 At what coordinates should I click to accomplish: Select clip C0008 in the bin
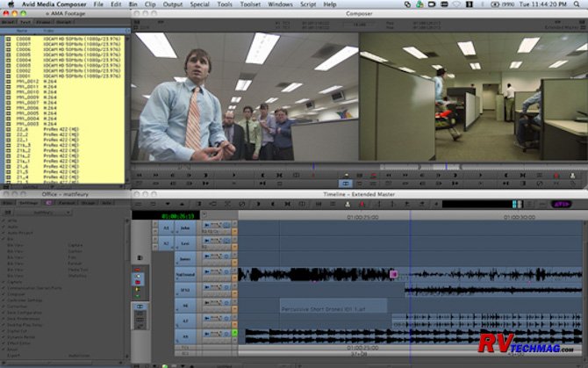click(25, 40)
